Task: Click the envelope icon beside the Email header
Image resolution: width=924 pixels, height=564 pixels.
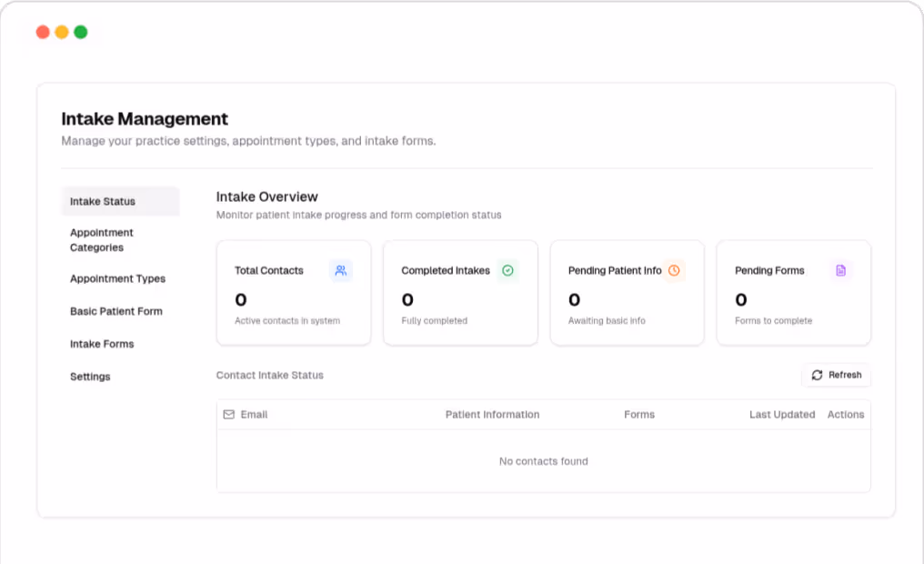Action: pyautogui.click(x=229, y=414)
